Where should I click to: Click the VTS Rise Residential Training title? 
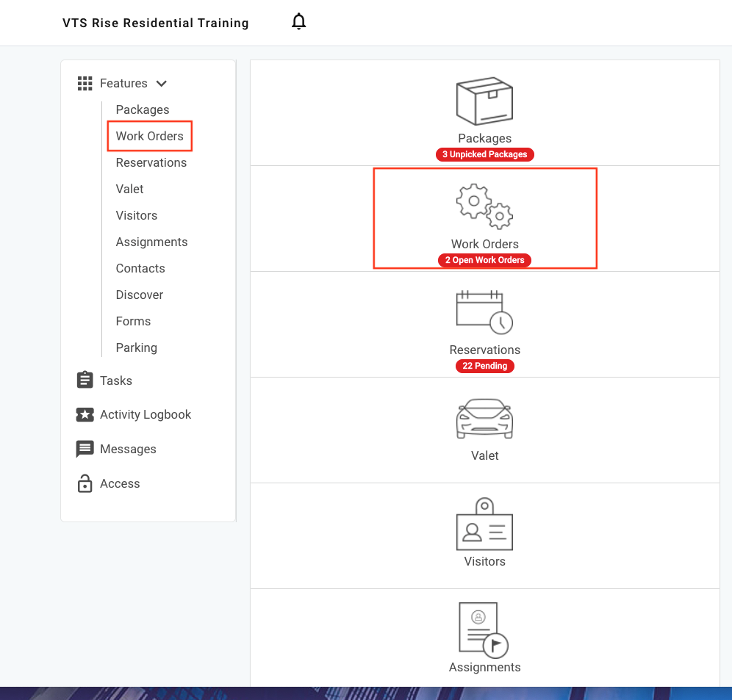click(x=156, y=23)
